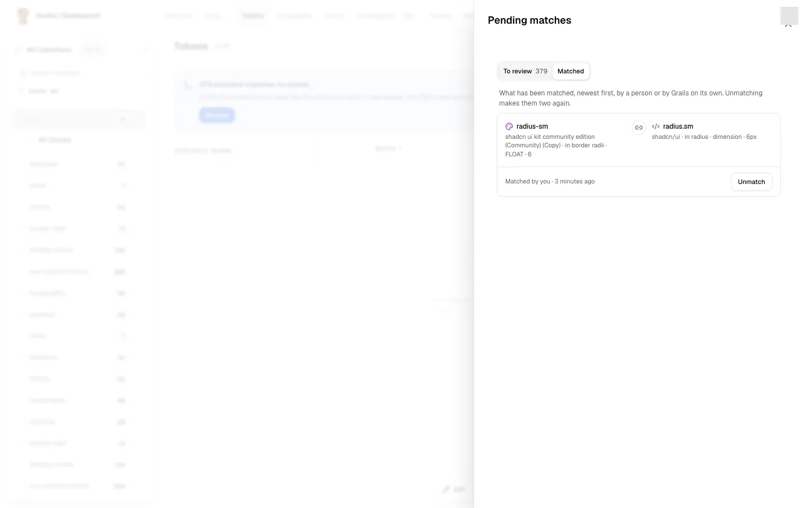Open the Tokens tab in the top navigation
This screenshot has height=508, width=812.
(253, 16)
